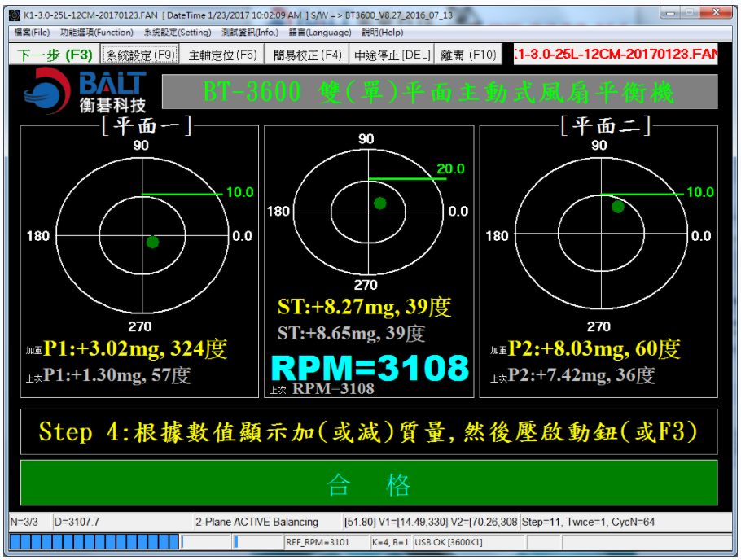The height and width of the screenshot is (560, 741).
Task: Click 系統設定 (F9) toolbar button
Action: click(140, 55)
